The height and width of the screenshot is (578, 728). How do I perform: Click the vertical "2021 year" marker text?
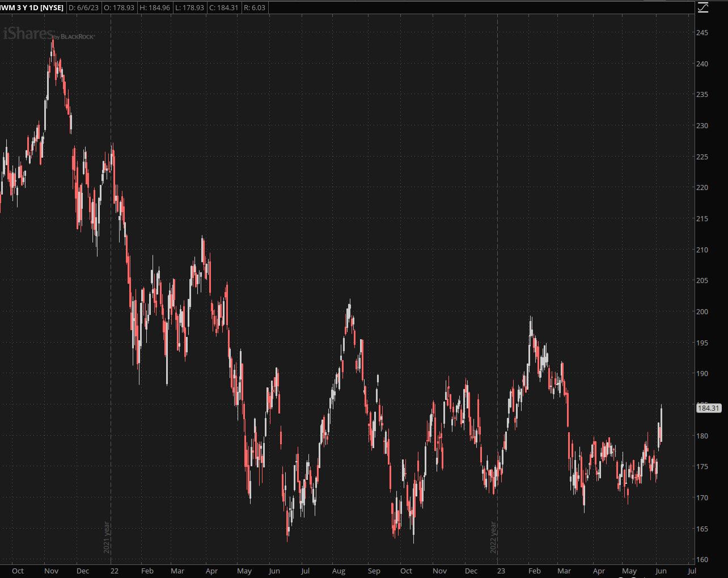[x=106, y=538]
